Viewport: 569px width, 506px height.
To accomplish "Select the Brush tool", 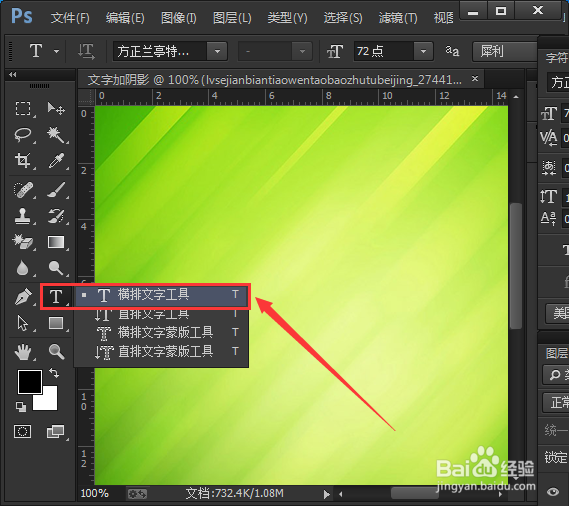I will coord(56,190).
